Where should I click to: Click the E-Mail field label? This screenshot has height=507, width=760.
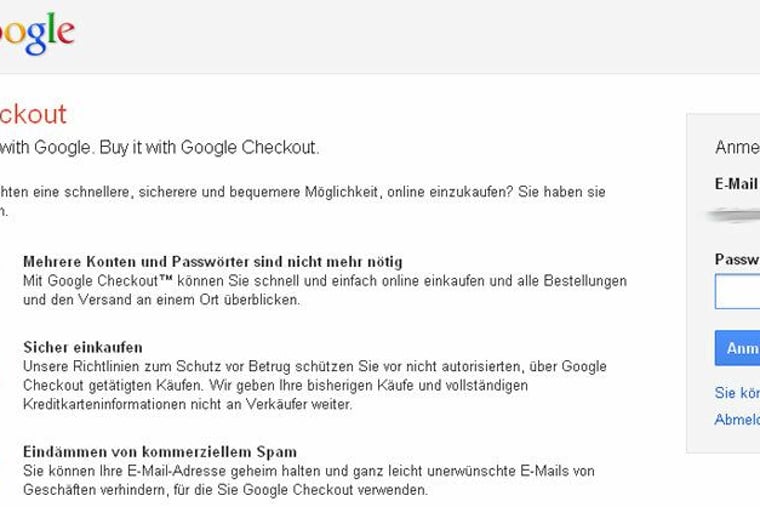coord(737,184)
